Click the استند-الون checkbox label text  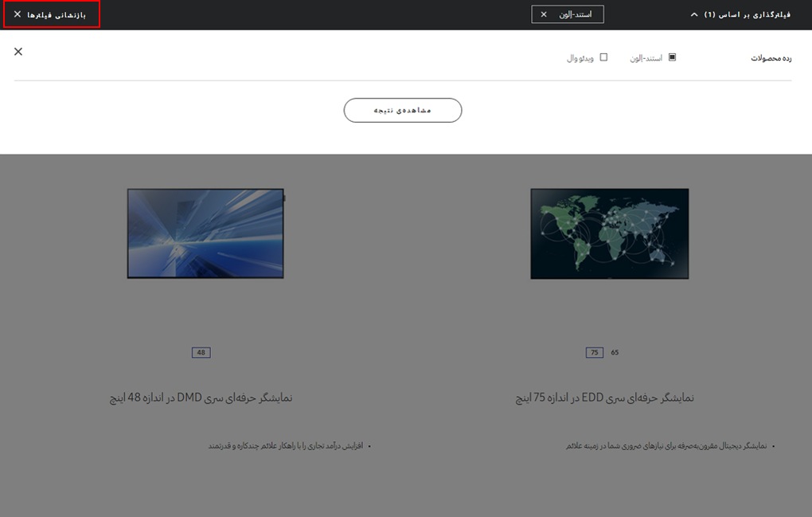[x=646, y=58]
